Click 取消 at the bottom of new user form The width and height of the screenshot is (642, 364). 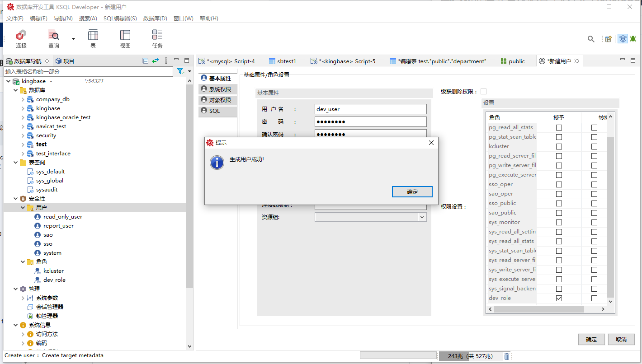pos(621,340)
